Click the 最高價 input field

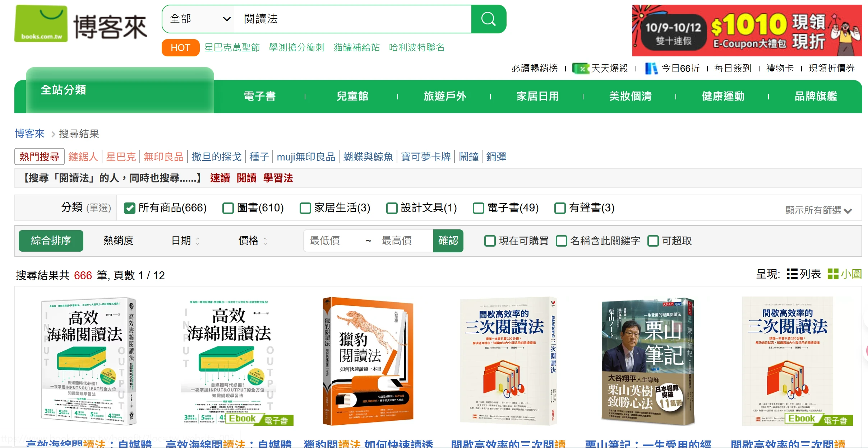pyautogui.click(x=405, y=241)
